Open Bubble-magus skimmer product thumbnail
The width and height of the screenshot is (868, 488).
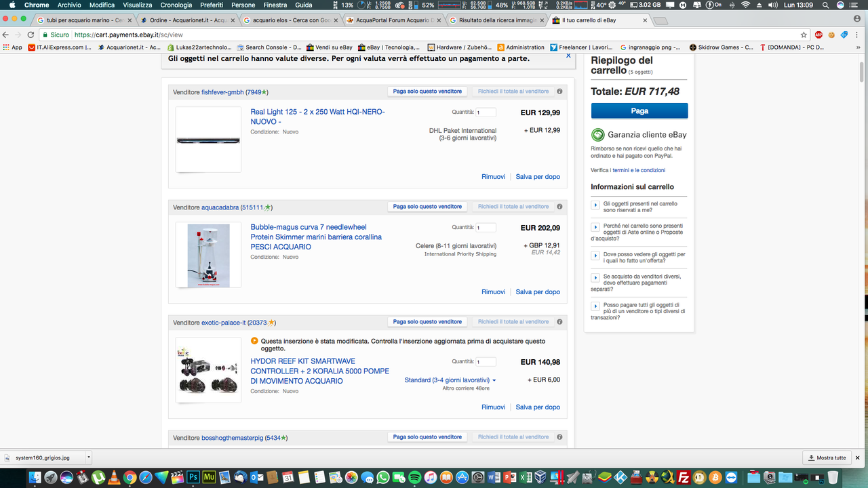click(208, 255)
